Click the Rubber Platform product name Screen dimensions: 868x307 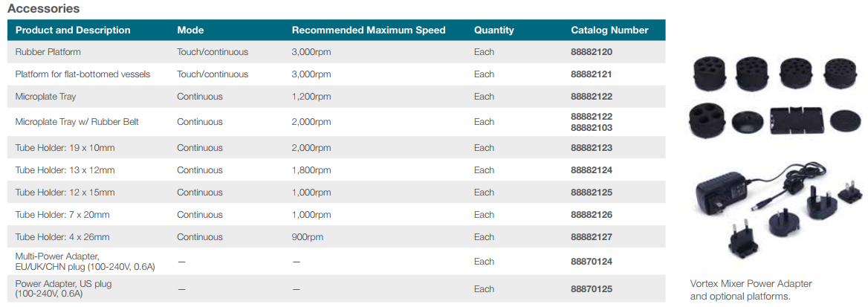coord(48,52)
